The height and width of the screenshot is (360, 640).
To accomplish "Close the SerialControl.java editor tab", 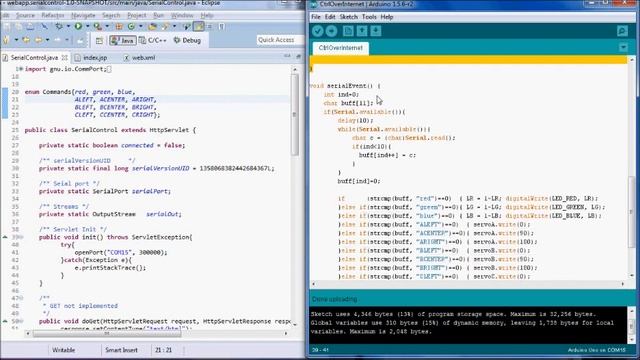I will tap(64, 58).
